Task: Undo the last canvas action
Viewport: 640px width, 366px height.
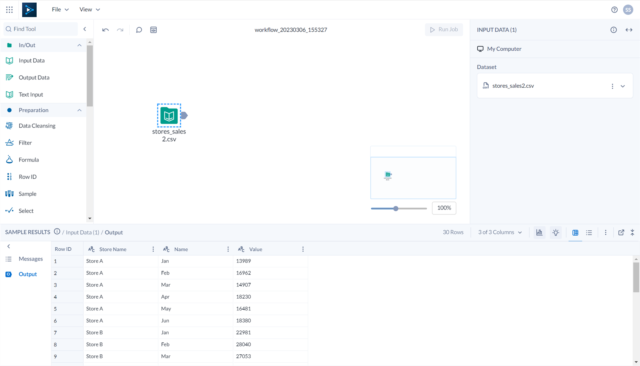Action: coord(105,30)
